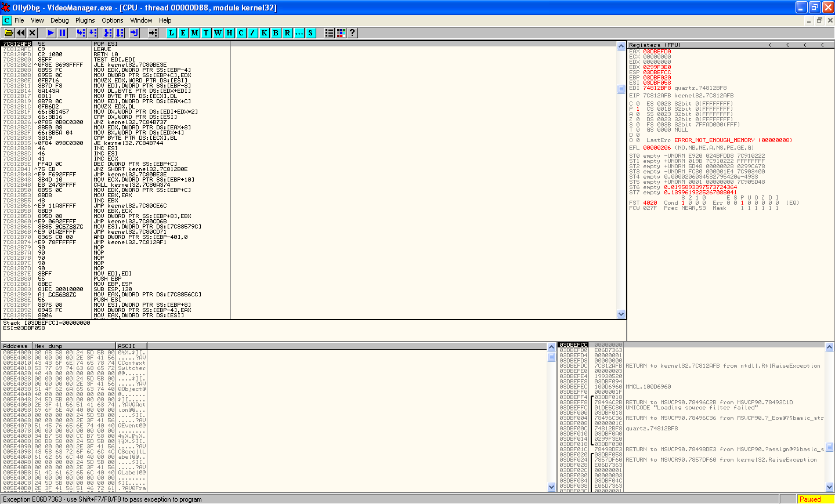
Task: Open the Call stack window (K)
Action: (264, 33)
